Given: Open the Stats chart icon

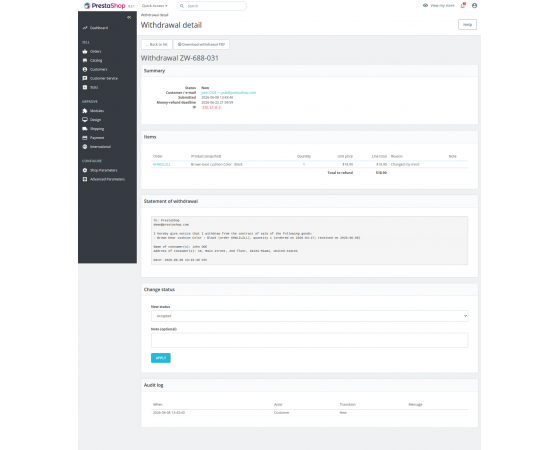Looking at the screenshot, I should click(x=85, y=87).
